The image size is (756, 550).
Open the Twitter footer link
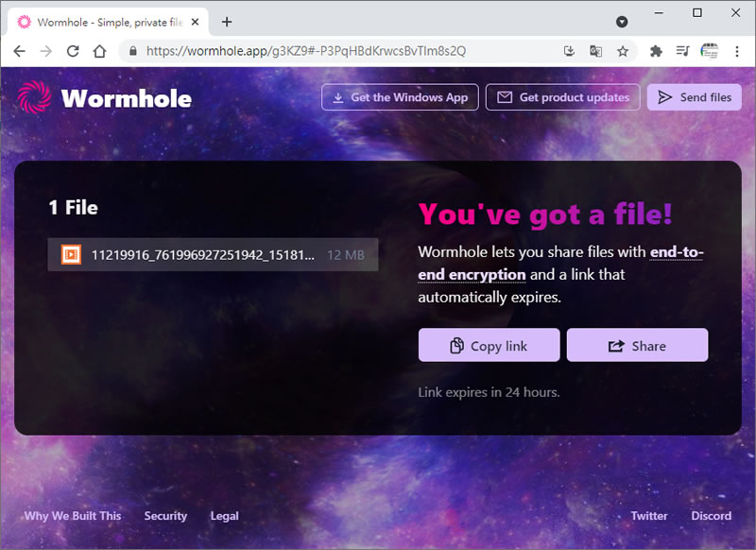tap(649, 516)
